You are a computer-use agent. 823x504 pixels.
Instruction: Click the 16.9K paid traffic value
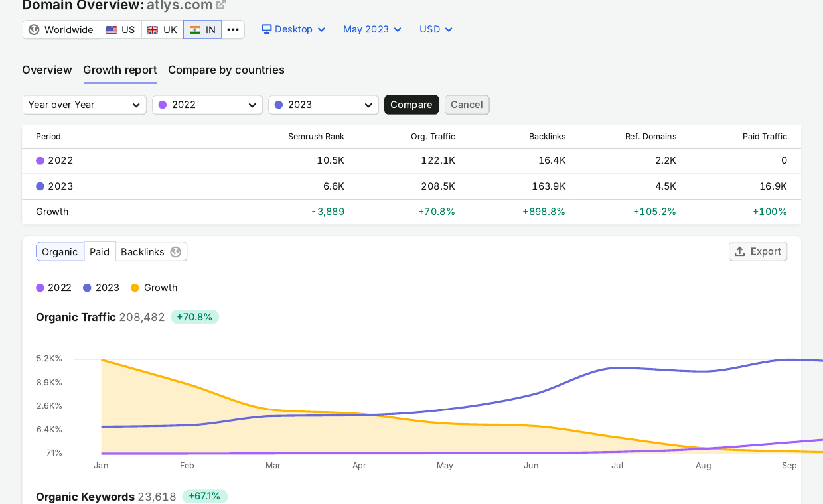(x=773, y=186)
